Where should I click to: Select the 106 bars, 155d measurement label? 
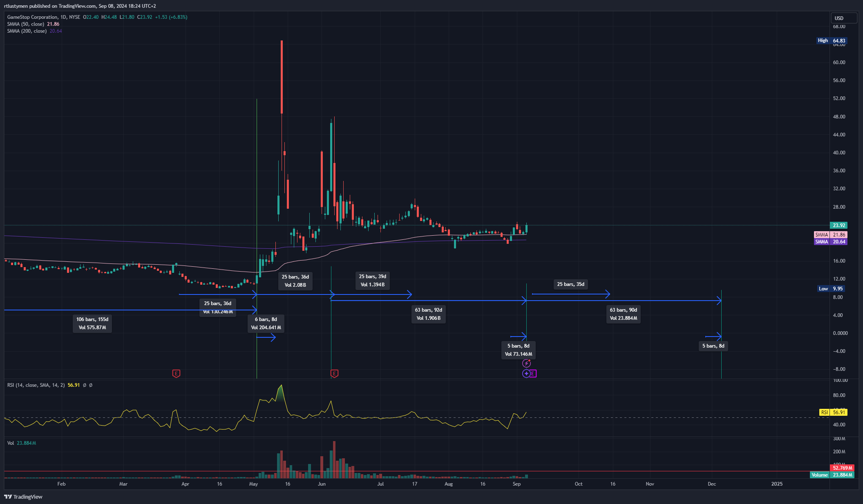click(x=92, y=323)
